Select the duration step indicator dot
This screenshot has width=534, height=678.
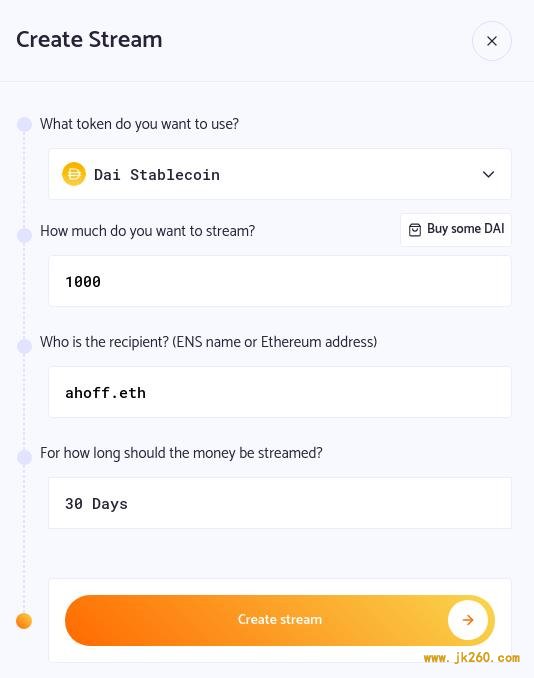click(24, 457)
